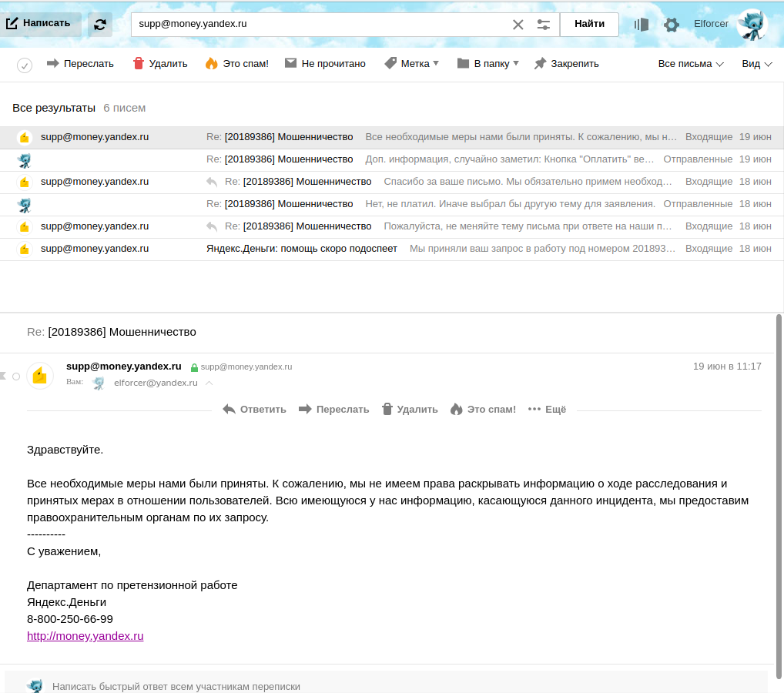Click the theme columns icon near settings
The image size is (784, 693).
pos(641,25)
